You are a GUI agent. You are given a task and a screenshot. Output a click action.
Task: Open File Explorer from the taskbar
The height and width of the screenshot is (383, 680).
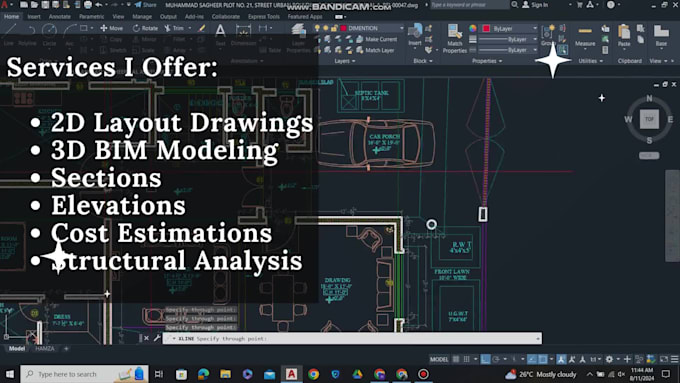(226, 374)
